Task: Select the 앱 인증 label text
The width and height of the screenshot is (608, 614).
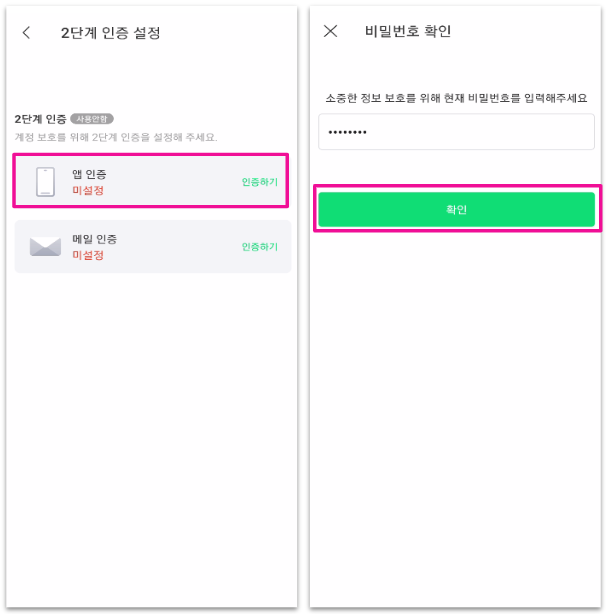Action: click(89, 175)
